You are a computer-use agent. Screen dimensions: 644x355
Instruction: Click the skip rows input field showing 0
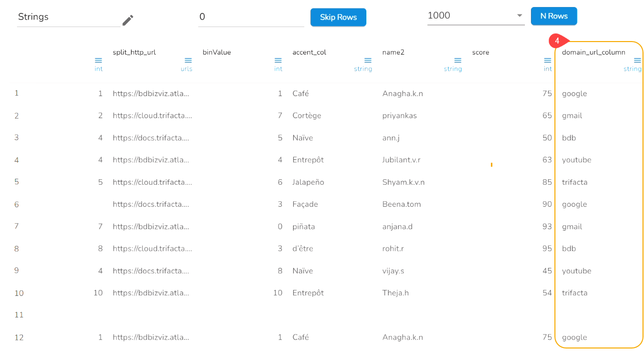point(250,17)
